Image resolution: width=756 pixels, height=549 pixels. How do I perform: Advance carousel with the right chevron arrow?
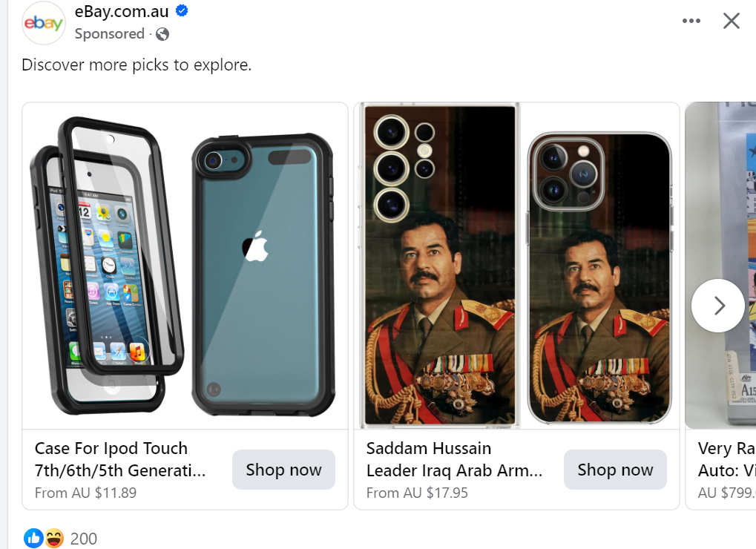(718, 306)
